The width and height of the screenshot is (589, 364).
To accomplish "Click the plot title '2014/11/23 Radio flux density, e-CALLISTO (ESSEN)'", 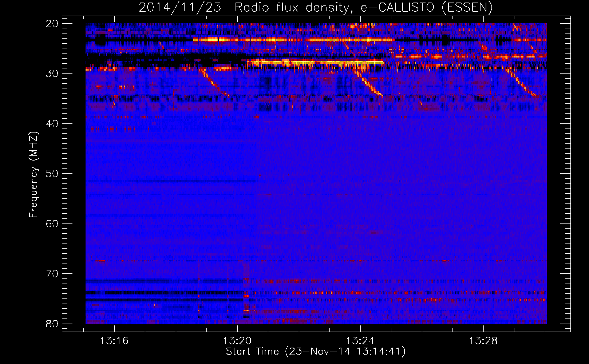I will tap(316, 7).
